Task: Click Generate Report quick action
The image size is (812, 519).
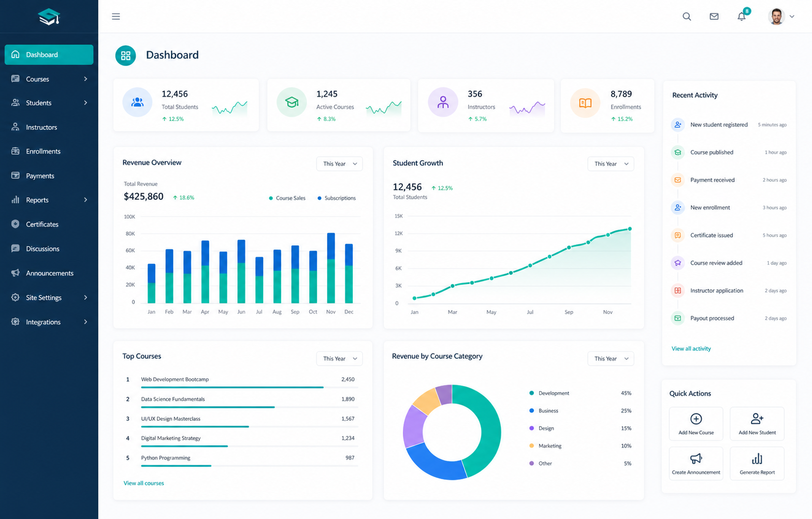Action: point(757,464)
